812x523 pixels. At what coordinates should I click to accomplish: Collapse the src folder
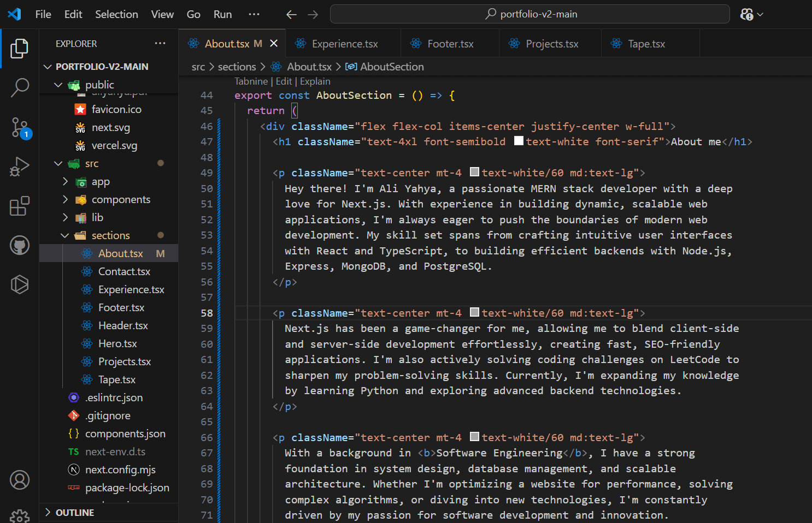click(58, 163)
